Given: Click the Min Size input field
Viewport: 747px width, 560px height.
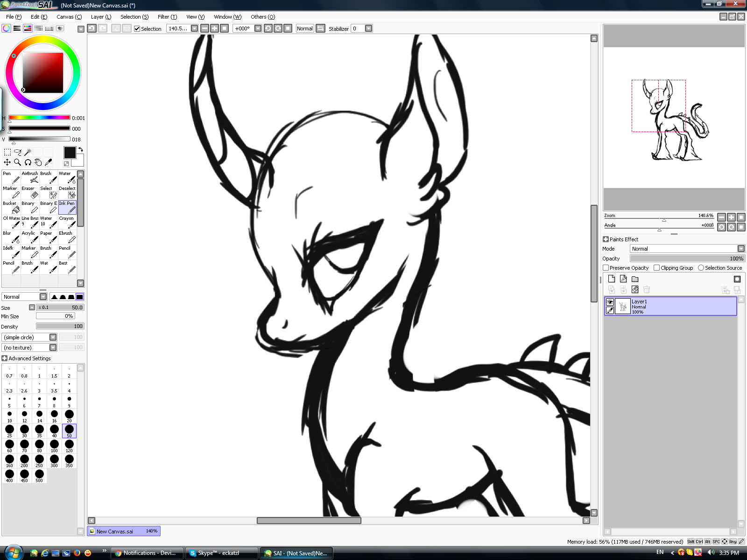Looking at the screenshot, I should click(x=55, y=316).
